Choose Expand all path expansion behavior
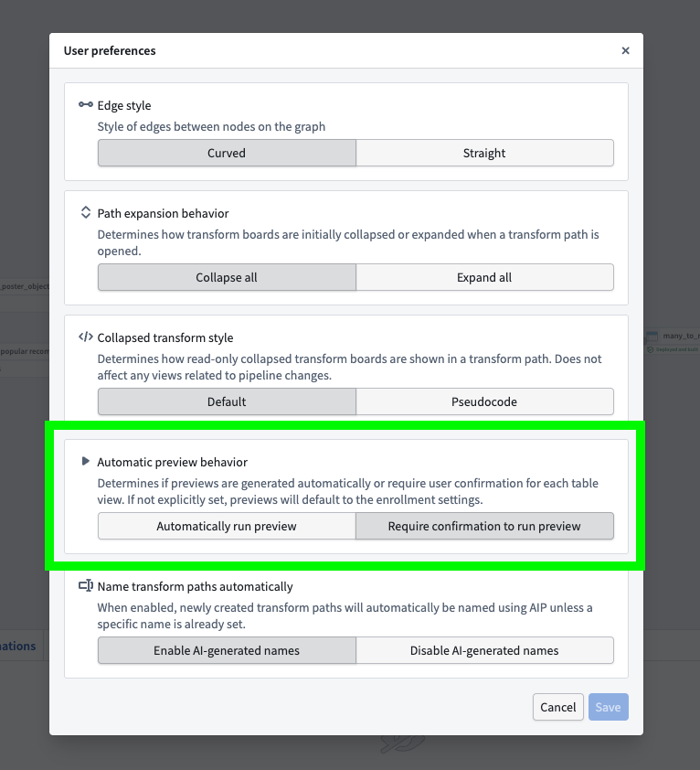The image size is (700, 770). [484, 277]
